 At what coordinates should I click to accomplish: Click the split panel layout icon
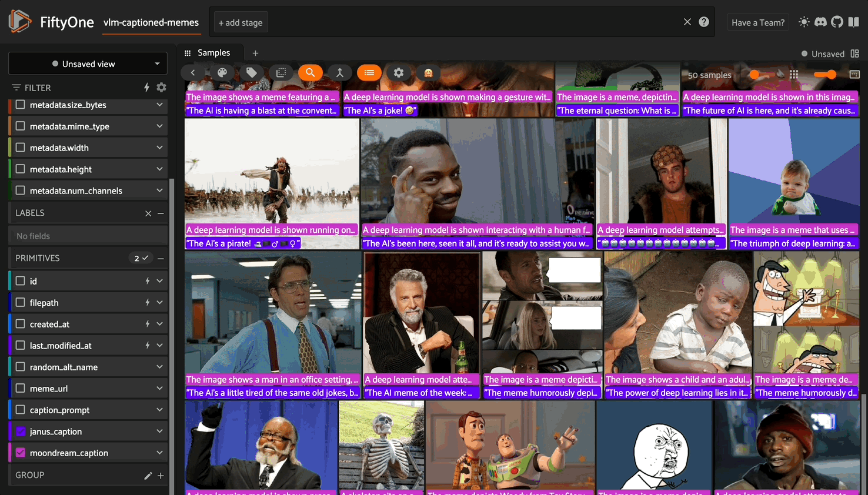click(x=855, y=53)
